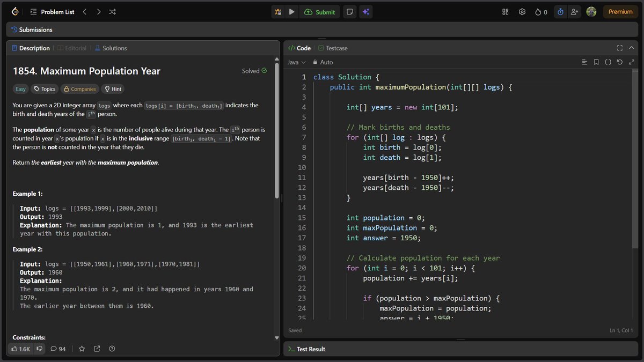Switch to the Code tab
The image size is (644, 362).
coord(299,48)
